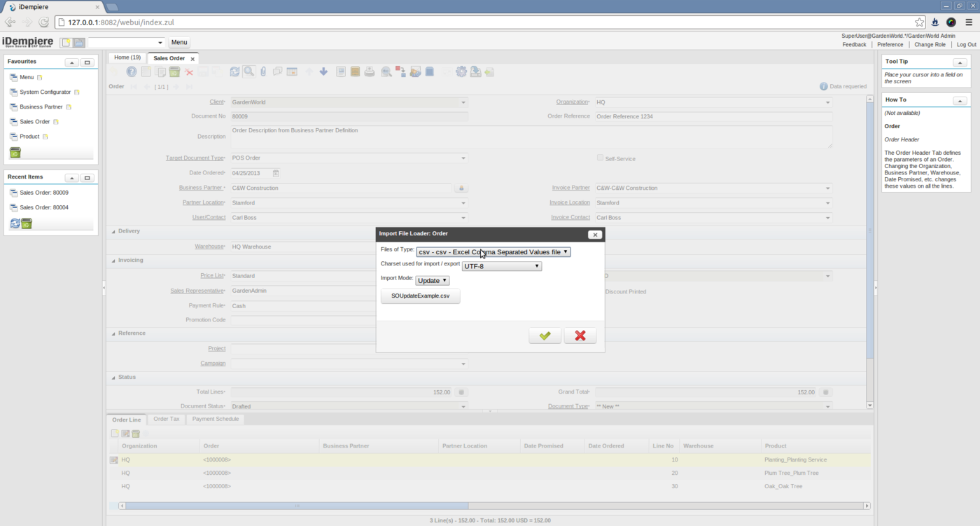Open the Files of Type dropdown
The width and height of the screenshot is (980, 526).
pyautogui.click(x=493, y=252)
